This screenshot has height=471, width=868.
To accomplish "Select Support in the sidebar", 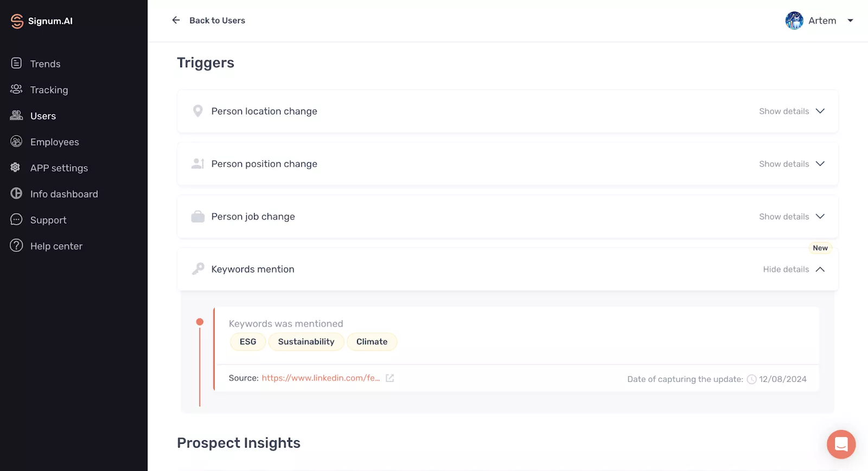I will (x=48, y=220).
